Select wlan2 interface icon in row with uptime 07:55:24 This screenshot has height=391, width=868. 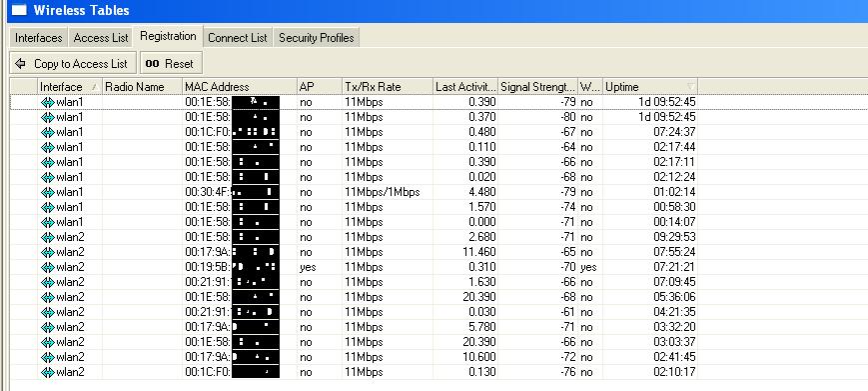48,252
